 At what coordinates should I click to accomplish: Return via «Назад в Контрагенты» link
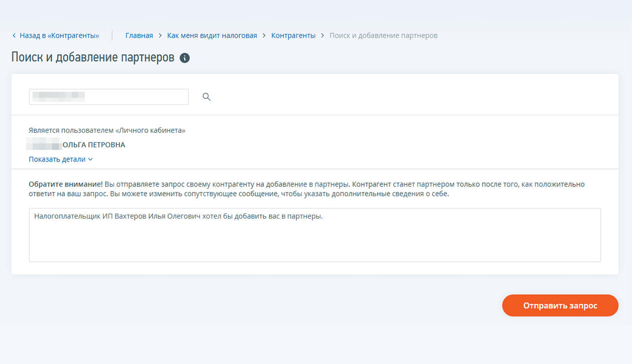pyautogui.click(x=59, y=36)
